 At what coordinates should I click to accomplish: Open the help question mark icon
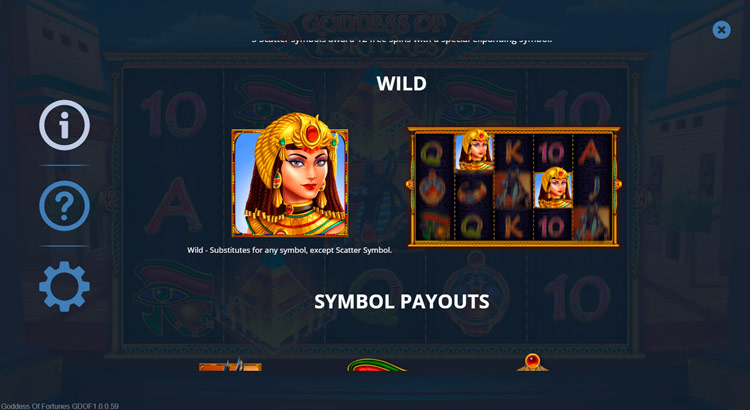pyautogui.click(x=64, y=206)
